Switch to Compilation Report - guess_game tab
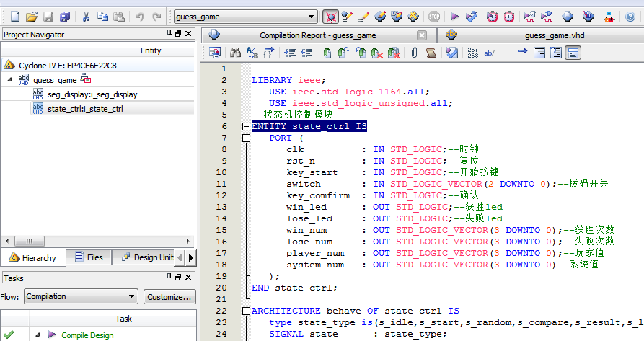 point(317,35)
